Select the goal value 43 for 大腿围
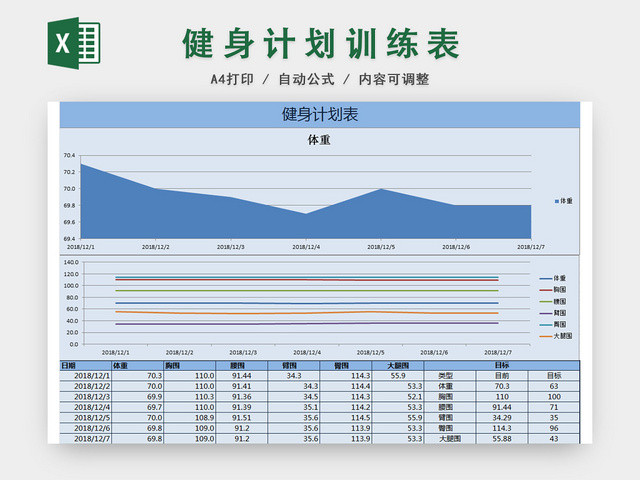Viewport: 640px width, 480px height. pos(554,439)
